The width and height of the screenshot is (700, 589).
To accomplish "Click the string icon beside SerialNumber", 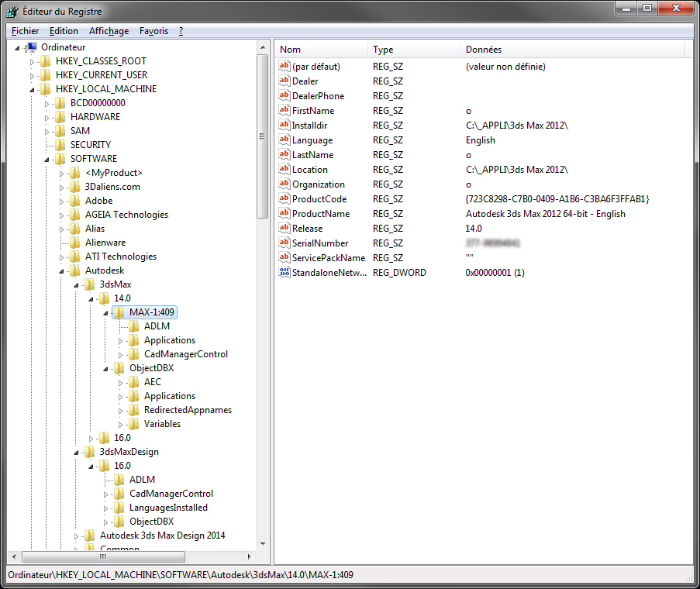I will click(284, 243).
